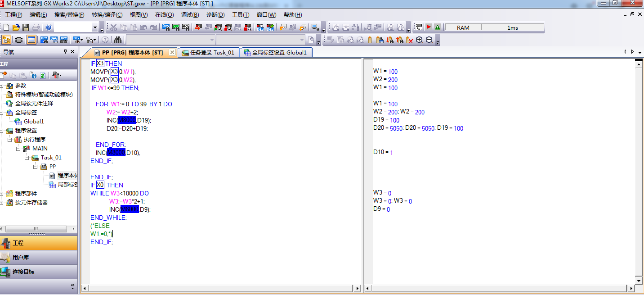Open the 连接目标 panel
The width and height of the screenshot is (644, 295).
click(23, 272)
